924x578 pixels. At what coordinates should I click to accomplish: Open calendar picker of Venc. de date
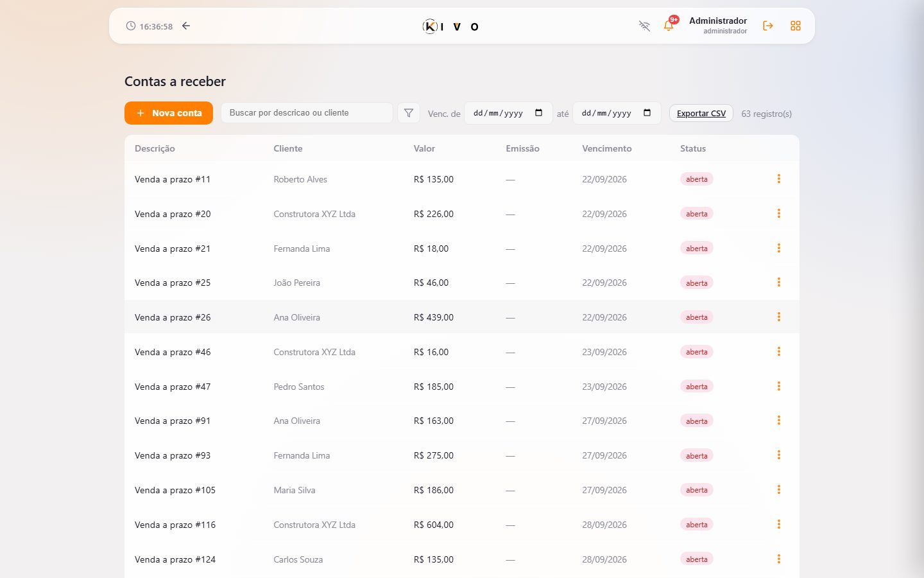(538, 113)
